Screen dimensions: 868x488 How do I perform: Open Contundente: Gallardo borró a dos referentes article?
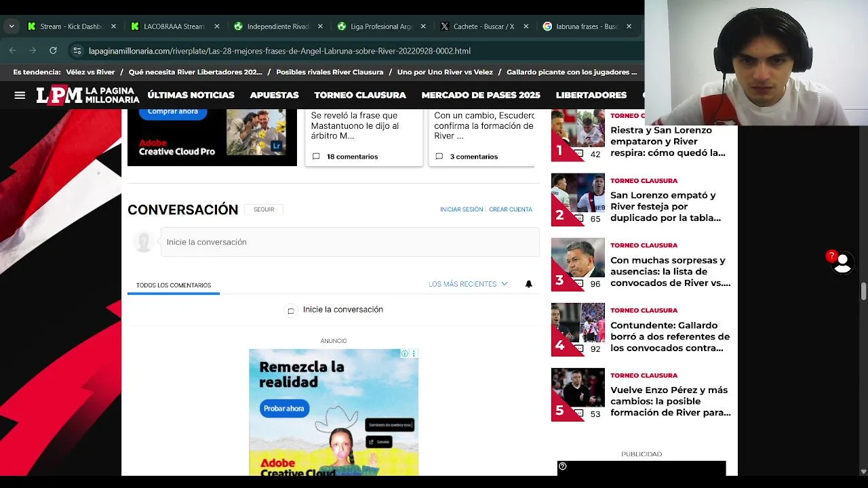coord(670,337)
